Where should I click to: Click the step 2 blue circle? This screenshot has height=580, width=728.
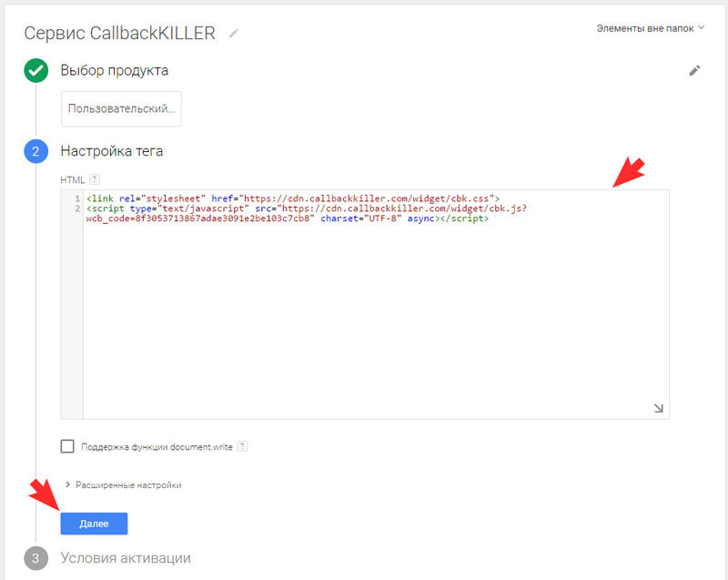click(35, 151)
